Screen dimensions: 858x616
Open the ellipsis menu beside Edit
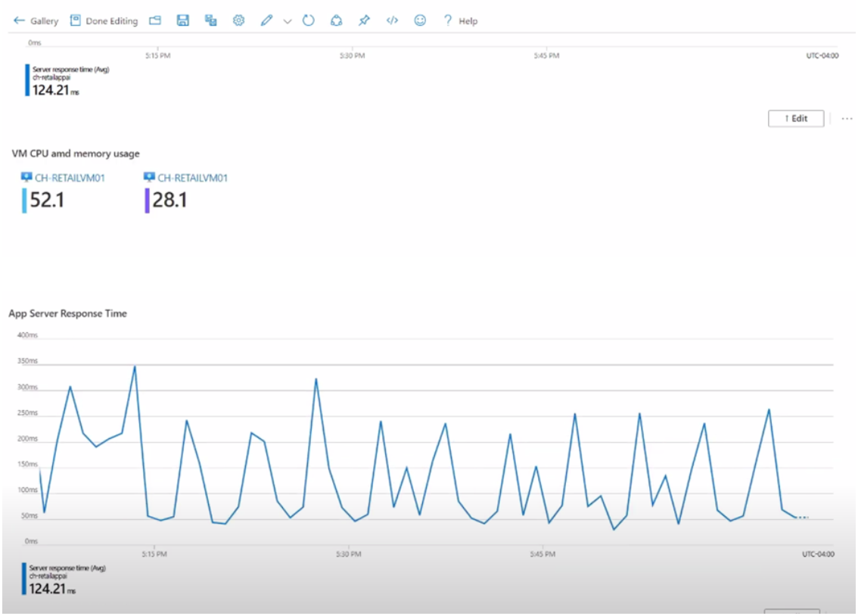[847, 119]
